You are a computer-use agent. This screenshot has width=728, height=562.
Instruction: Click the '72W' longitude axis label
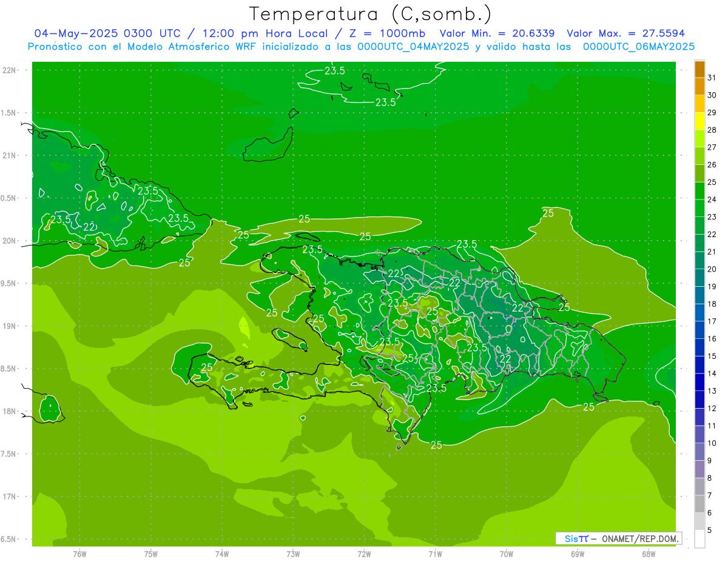point(364,554)
